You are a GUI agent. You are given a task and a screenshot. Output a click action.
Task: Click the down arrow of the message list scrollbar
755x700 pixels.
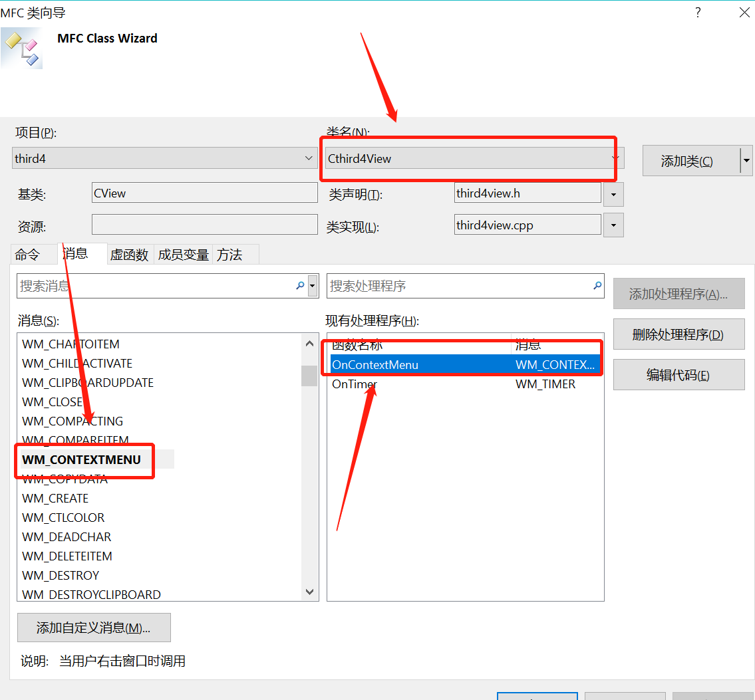click(x=309, y=591)
